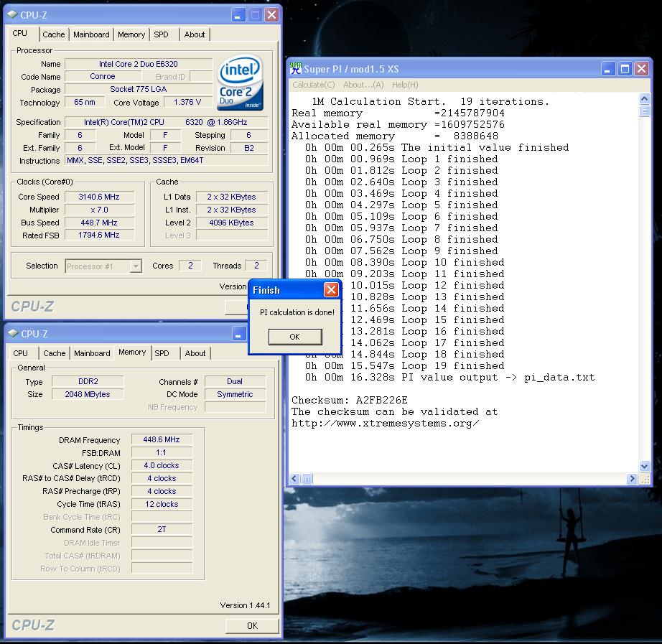
Task: Click the http://www.xtremesystems.org/ text
Action: point(386,423)
